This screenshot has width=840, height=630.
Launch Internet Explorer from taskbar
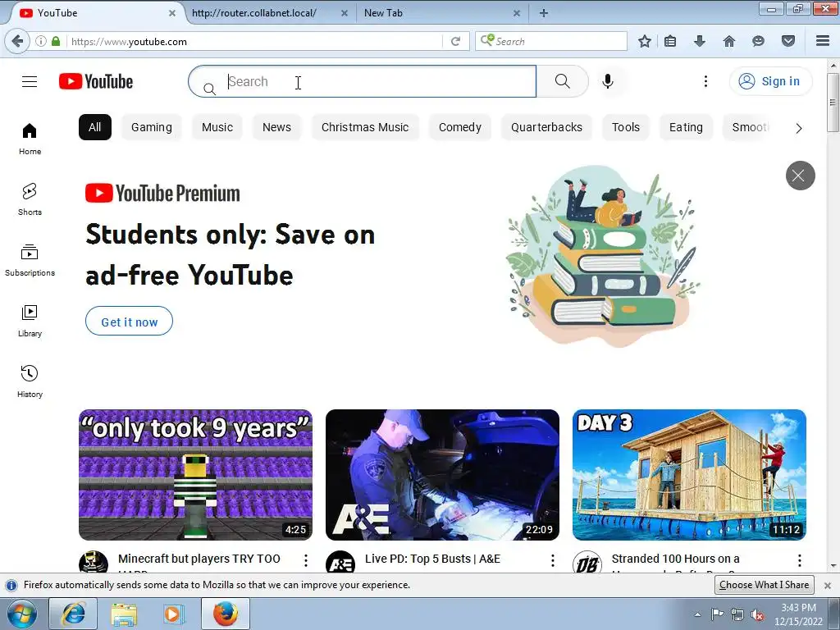coord(73,614)
